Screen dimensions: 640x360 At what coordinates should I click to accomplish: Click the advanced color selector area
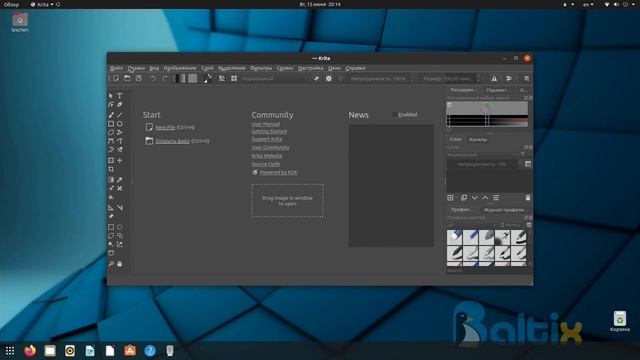point(487,114)
